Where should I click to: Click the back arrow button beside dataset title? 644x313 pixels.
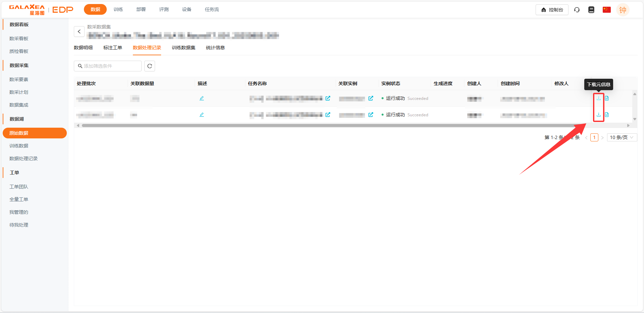[79, 32]
